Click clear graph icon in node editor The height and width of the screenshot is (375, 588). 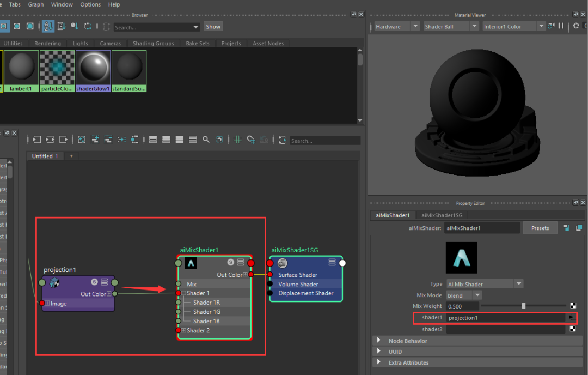click(x=81, y=140)
